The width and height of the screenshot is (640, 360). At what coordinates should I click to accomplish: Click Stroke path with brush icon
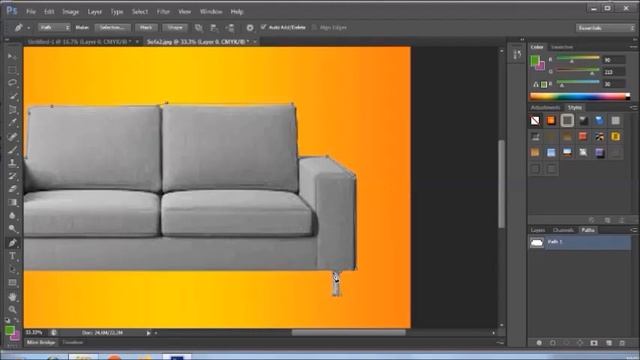(x=553, y=343)
